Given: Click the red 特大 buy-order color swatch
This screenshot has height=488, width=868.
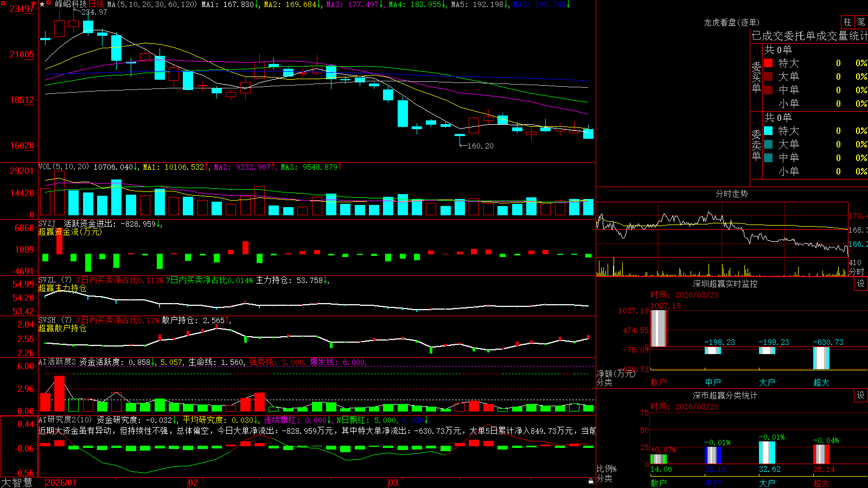Looking at the screenshot, I should pos(768,63).
